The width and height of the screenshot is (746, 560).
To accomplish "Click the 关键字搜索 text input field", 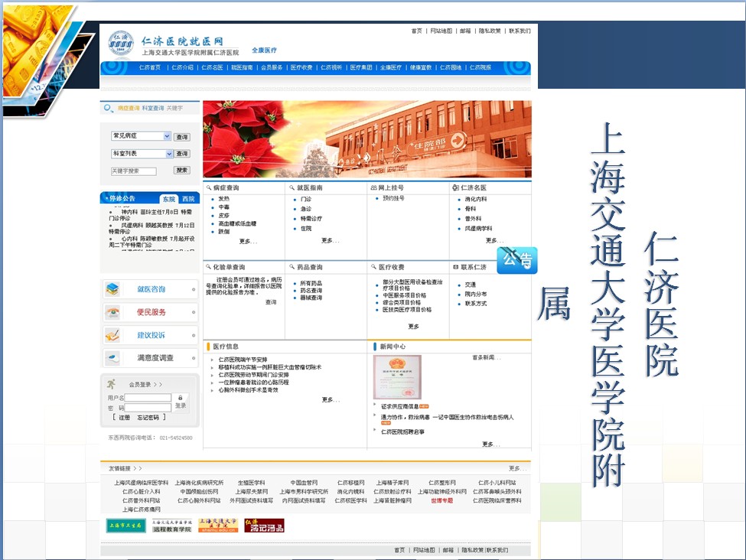I will click(133, 171).
